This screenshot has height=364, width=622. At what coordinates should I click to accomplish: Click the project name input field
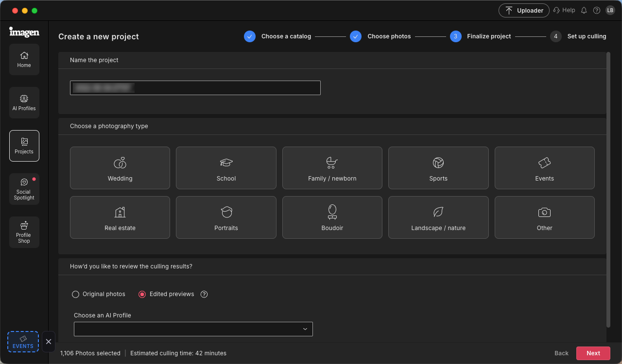click(x=195, y=88)
